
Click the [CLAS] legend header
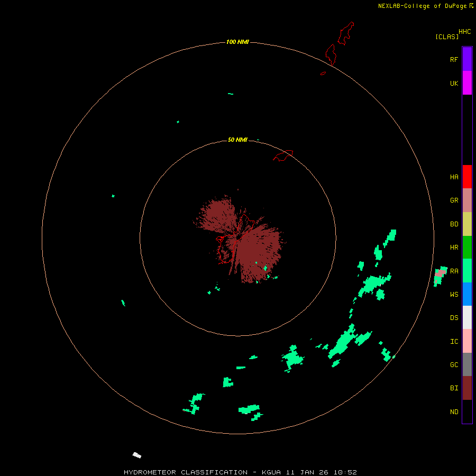pyautogui.click(x=447, y=36)
